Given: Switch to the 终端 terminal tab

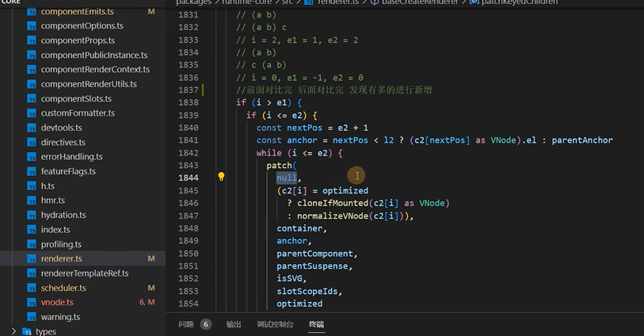Looking at the screenshot, I should [x=316, y=324].
